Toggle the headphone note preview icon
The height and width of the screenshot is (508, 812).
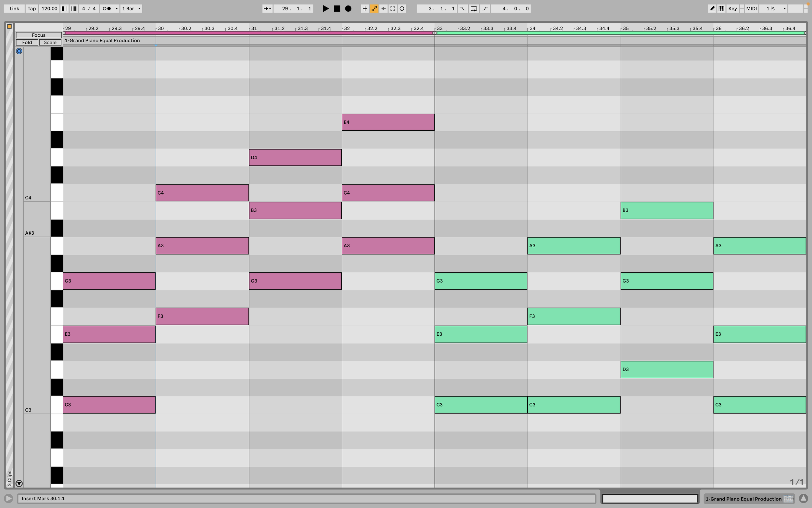pos(19,51)
